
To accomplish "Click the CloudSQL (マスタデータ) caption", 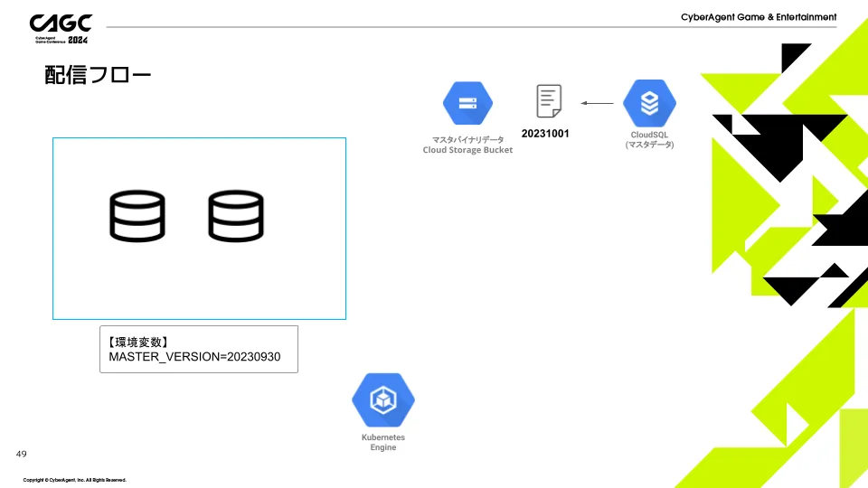I will [x=649, y=139].
